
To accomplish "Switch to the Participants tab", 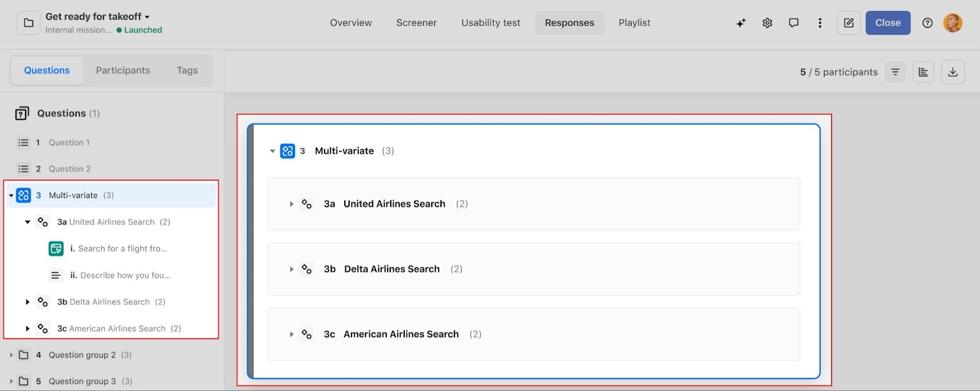I will [x=123, y=70].
